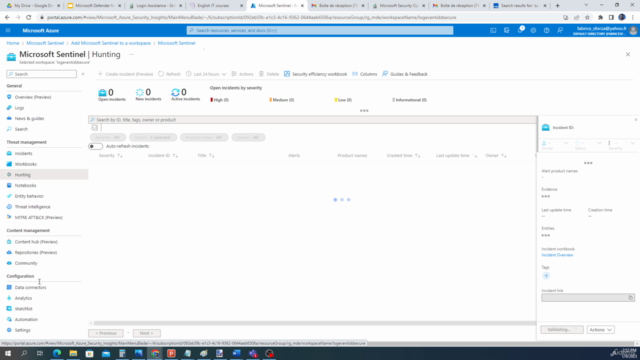Open Automation in the sidebar
Image resolution: width=640 pixels, height=360 pixels.
[26, 320]
